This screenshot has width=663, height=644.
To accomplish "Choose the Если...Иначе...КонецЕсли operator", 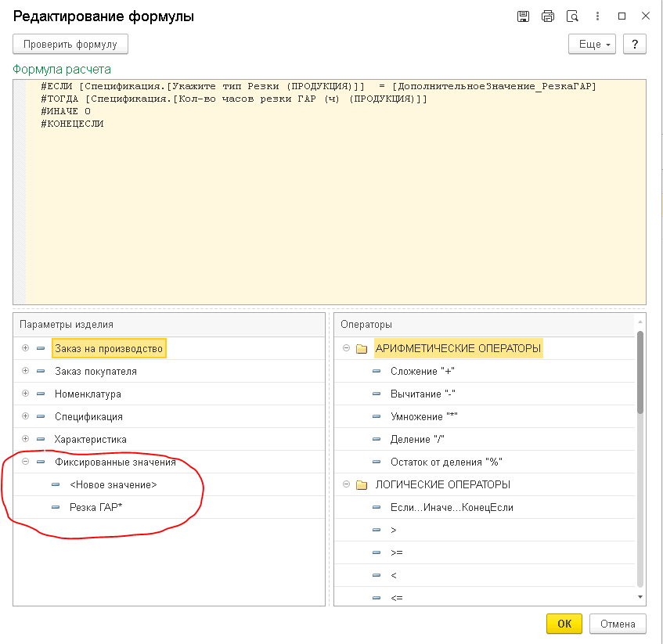I will tap(452, 508).
